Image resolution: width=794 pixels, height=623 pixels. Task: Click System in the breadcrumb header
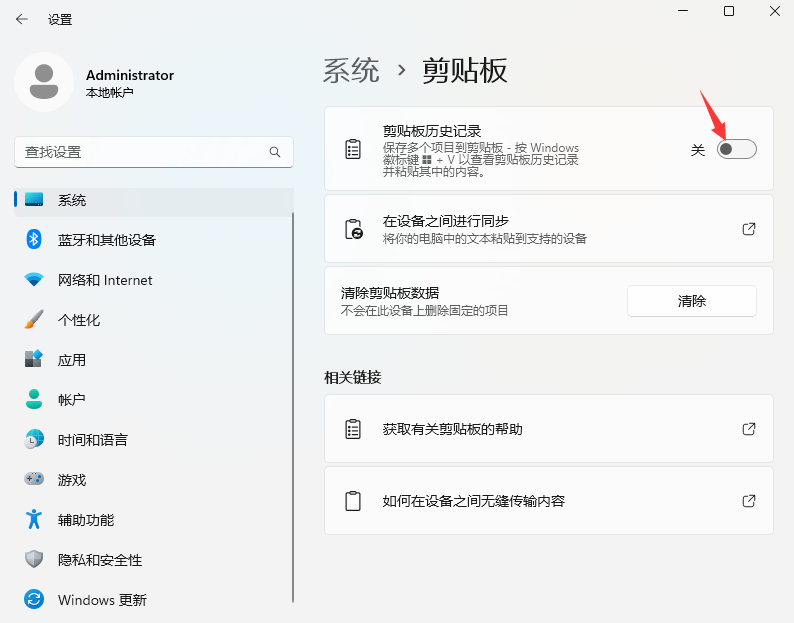[351, 70]
